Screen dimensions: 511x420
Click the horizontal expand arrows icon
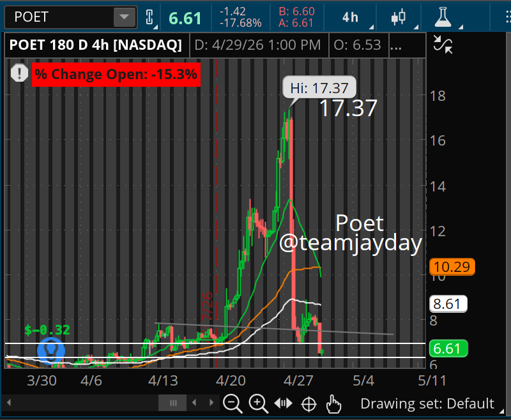pyautogui.click(x=283, y=403)
